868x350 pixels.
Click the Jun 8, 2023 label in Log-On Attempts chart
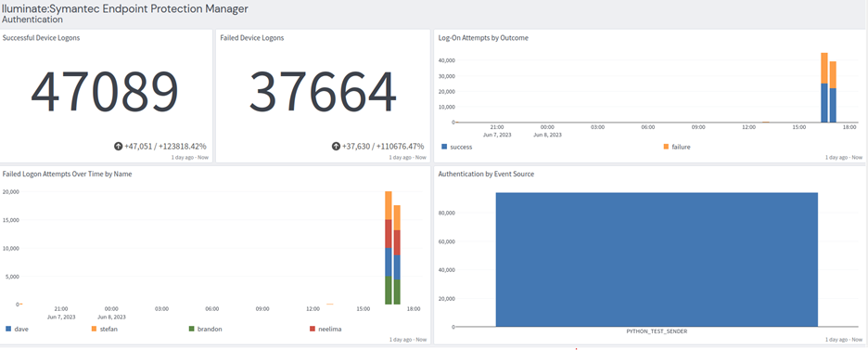tap(547, 135)
